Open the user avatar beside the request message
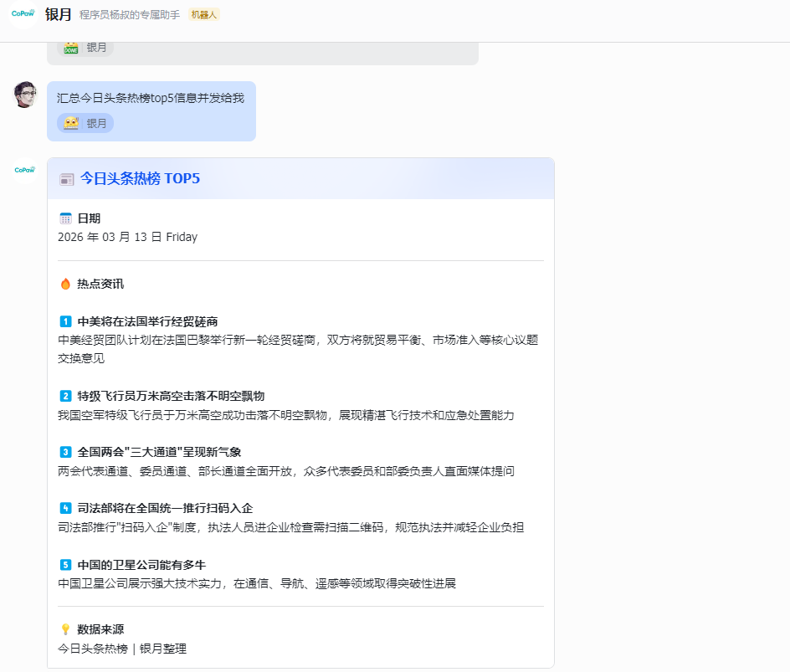 click(x=25, y=95)
